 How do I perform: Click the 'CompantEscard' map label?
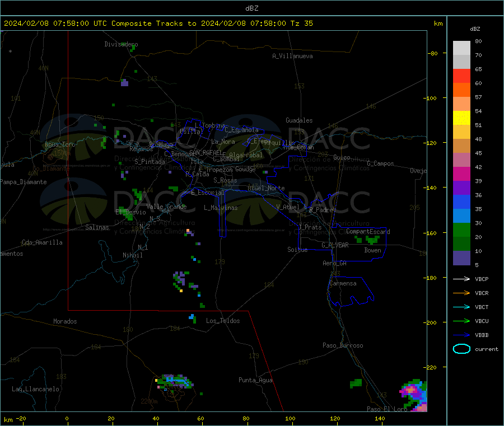click(x=368, y=232)
